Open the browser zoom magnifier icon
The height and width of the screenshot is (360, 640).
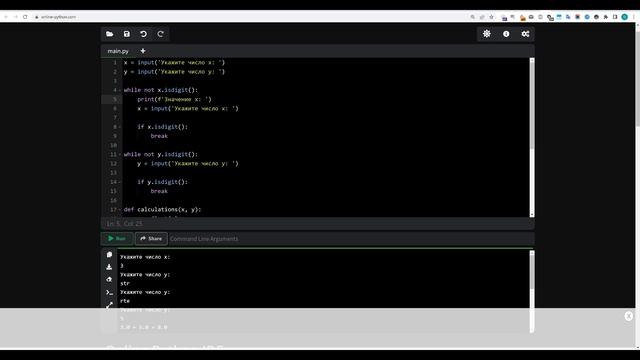pos(473,17)
